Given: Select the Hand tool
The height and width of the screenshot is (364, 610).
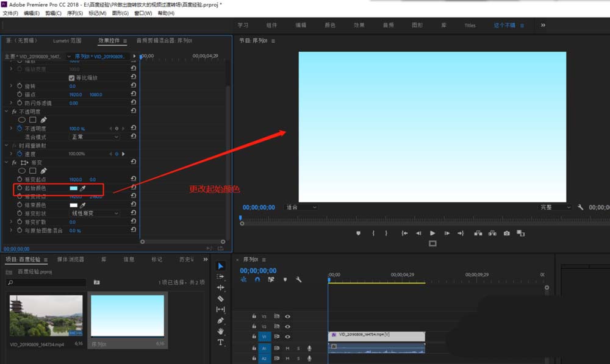Looking at the screenshot, I should [221, 332].
